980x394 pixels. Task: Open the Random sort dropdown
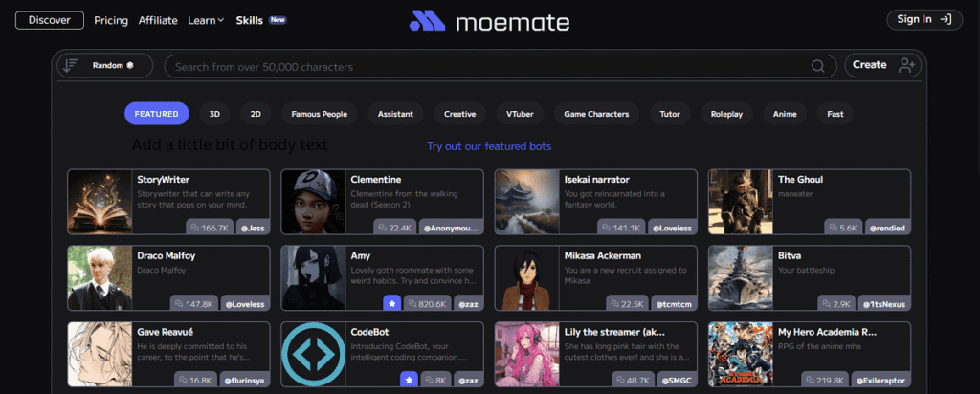coord(105,66)
